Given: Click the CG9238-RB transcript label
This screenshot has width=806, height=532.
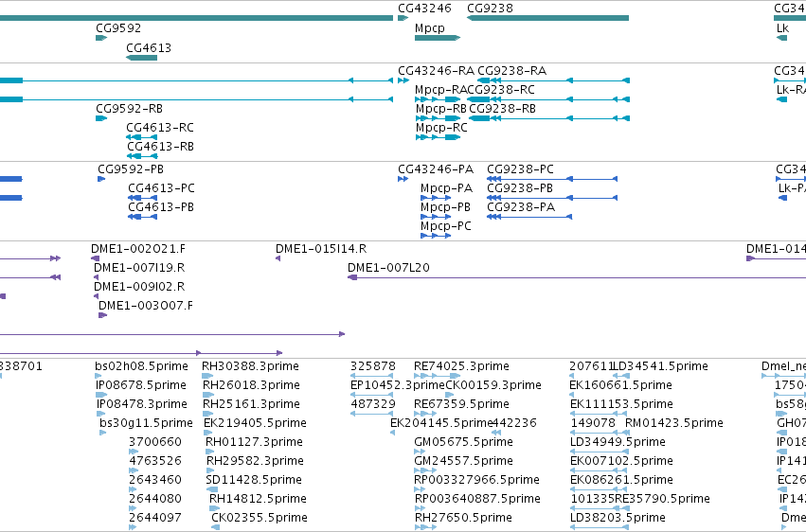Looking at the screenshot, I should 502,109.
